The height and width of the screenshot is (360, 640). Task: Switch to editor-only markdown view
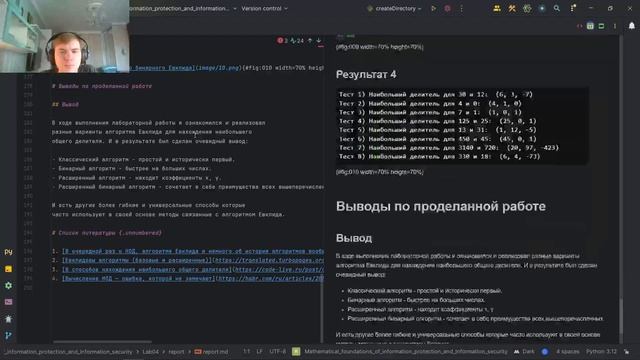(579, 26)
